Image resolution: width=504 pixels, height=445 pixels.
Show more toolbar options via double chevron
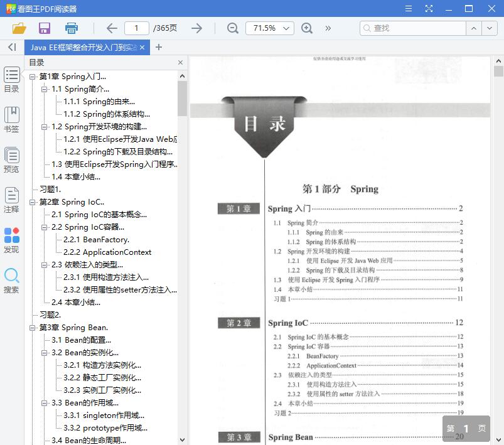(x=328, y=28)
